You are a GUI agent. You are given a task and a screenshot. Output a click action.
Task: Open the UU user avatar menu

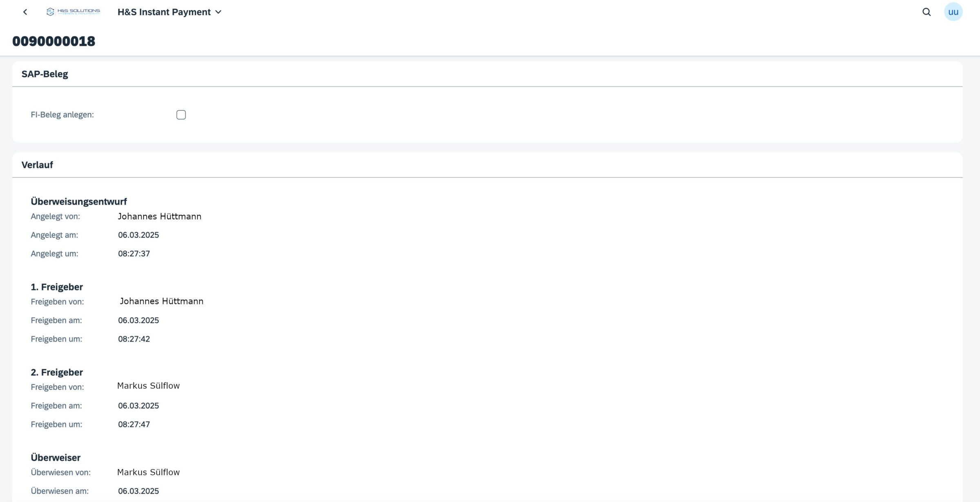click(x=953, y=12)
